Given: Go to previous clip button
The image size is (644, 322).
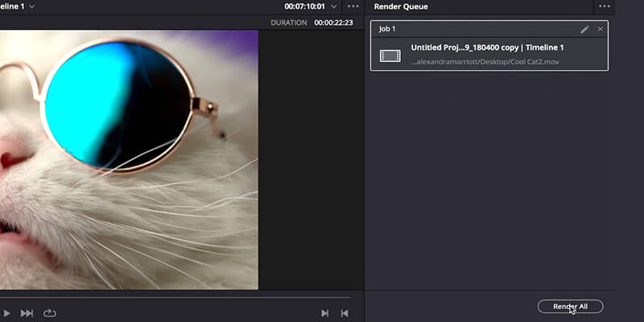Looking at the screenshot, I should [x=345, y=313].
